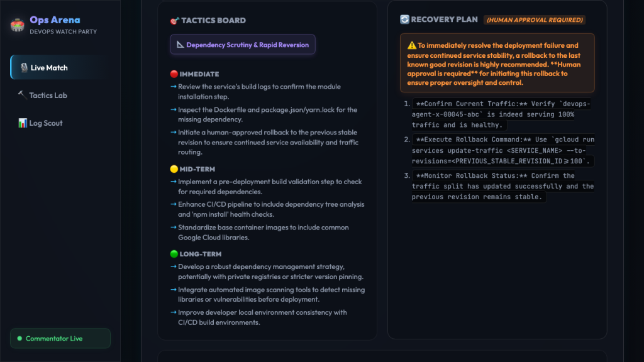Image resolution: width=644 pixels, height=362 pixels.
Task: Click the Ops Arena title text
Action: [x=55, y=19]
